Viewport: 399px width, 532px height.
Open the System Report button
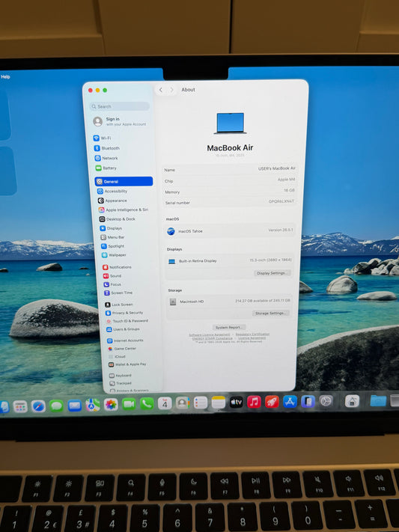[228, 328]
